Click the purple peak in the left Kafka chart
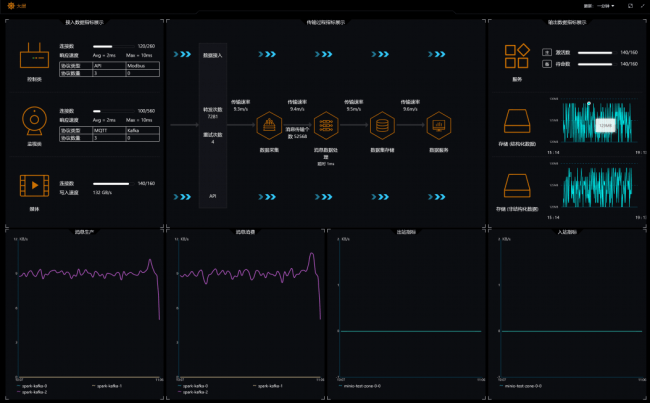The image size is (650, 403). pos(150,260)
